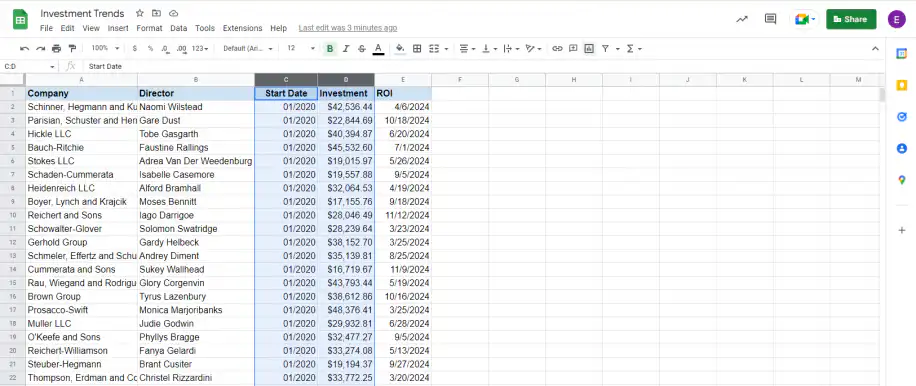Screen dimensions: 916x386
Task: Open text wrapping dropdown
Action: [x=510, y=48]
